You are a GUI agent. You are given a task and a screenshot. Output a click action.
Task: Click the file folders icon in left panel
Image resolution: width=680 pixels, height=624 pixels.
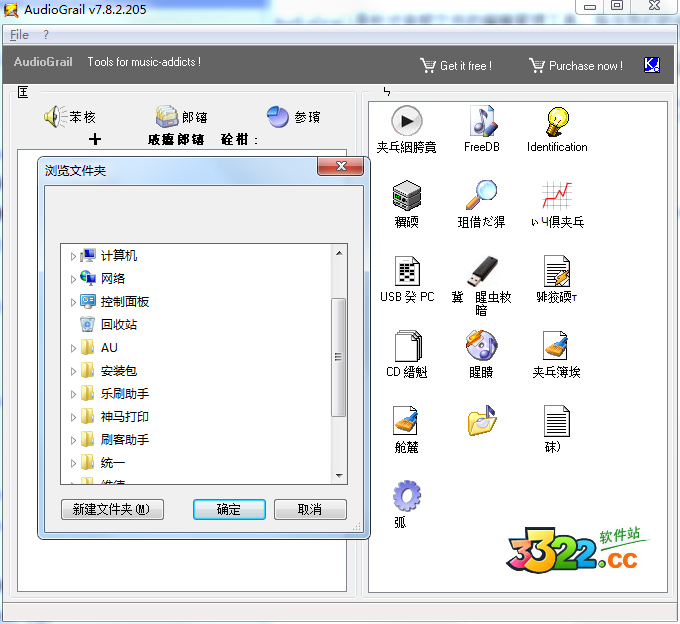tap(167, 117)
